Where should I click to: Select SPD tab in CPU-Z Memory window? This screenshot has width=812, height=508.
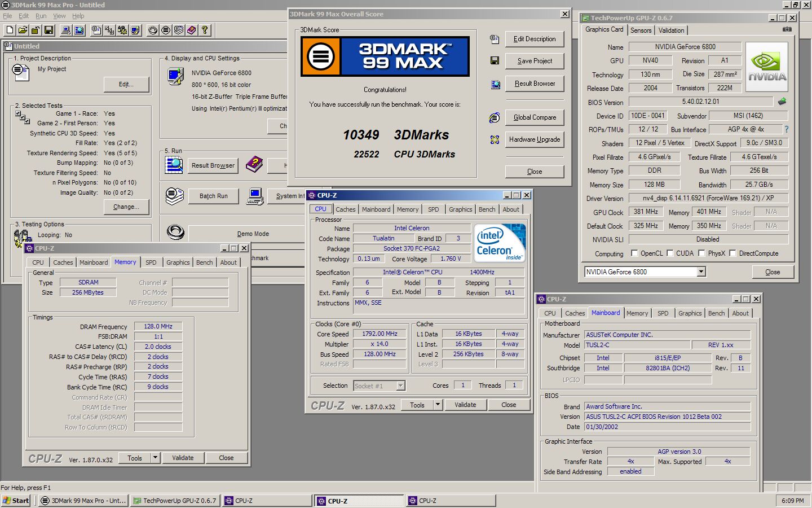pos(151,262)
